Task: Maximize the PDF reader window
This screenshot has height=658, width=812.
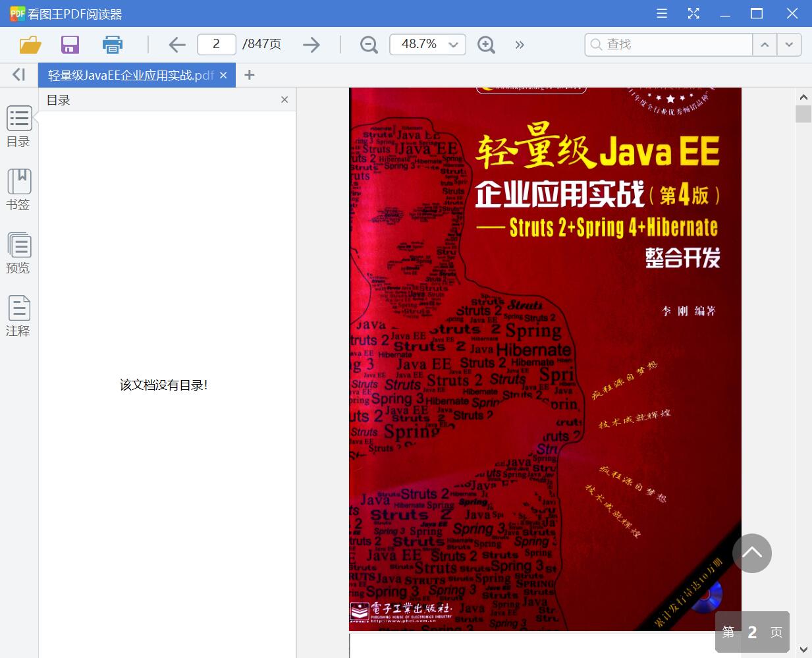Action: 757,13
